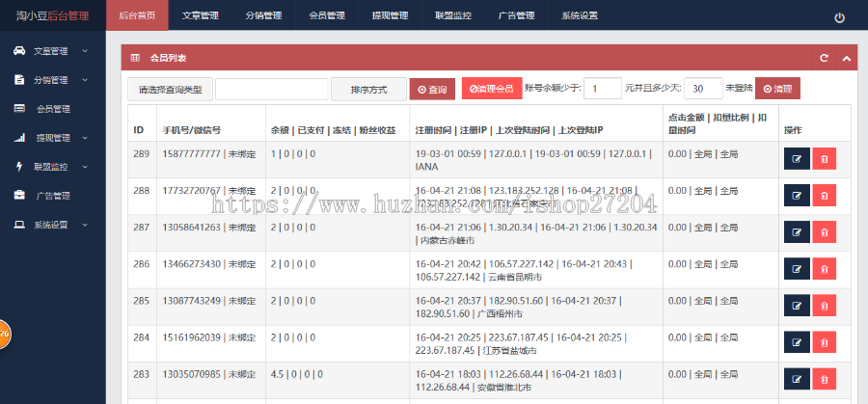This screenshot has height=404, width=868.
Task: Collapse the 会员列表 panel with chevron
Action: point(846,58)
